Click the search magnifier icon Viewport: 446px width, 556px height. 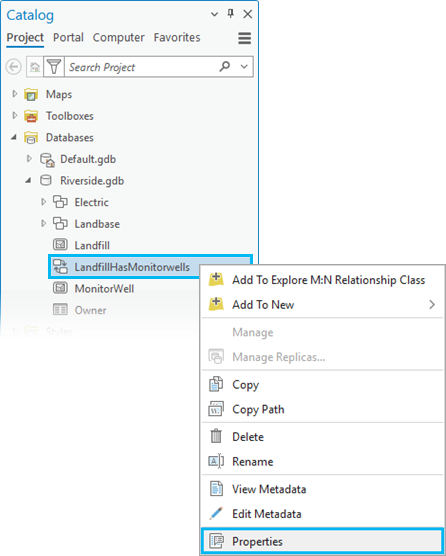225,66
